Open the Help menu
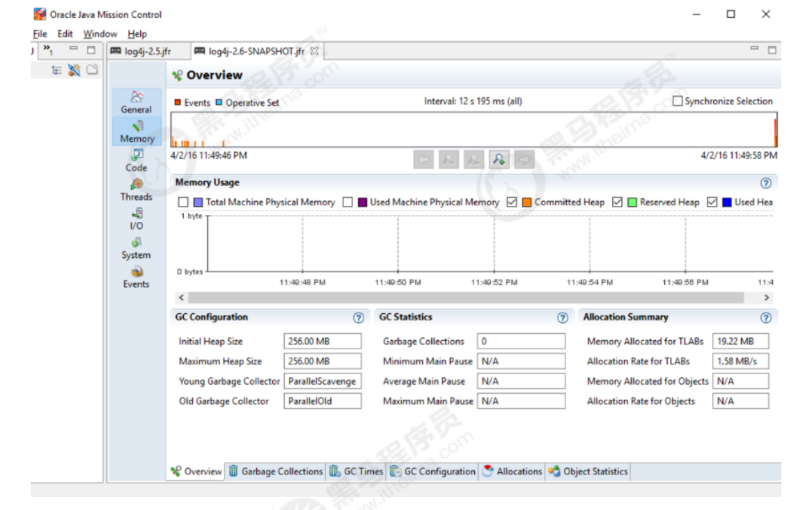812x510 pixels. (x=137, y=33)
